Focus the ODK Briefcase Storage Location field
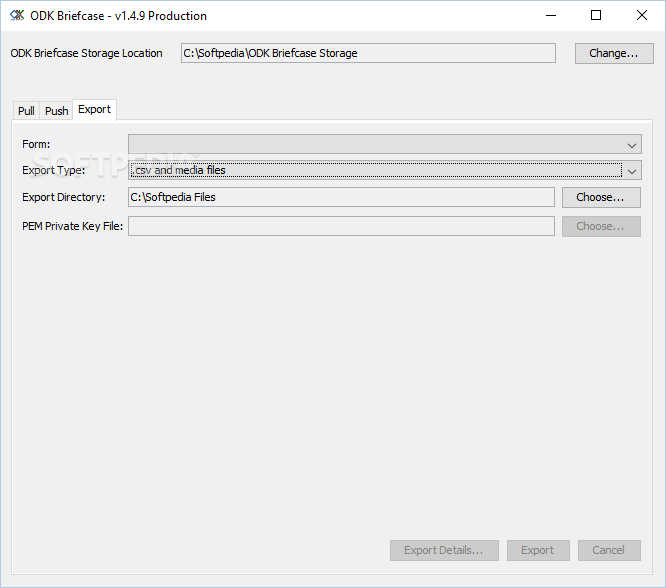The image size is (666, 588). [x=368, y=53]
